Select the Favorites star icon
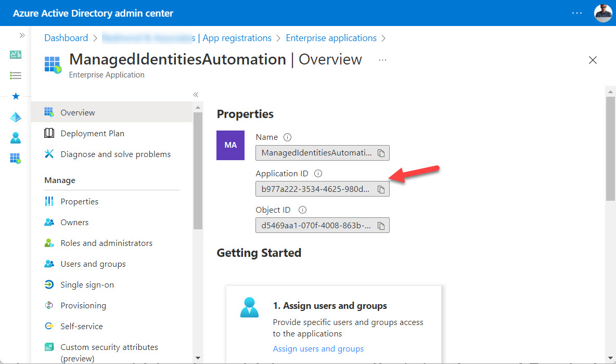 (x=16, y=96)
